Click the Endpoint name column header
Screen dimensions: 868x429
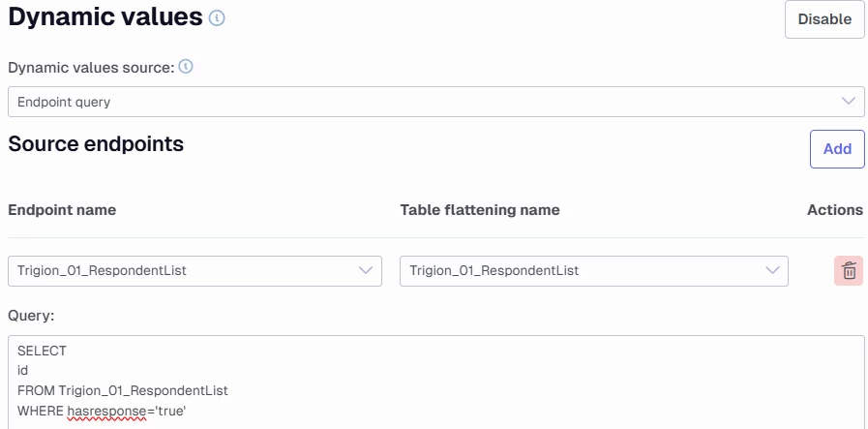[62, 210]
